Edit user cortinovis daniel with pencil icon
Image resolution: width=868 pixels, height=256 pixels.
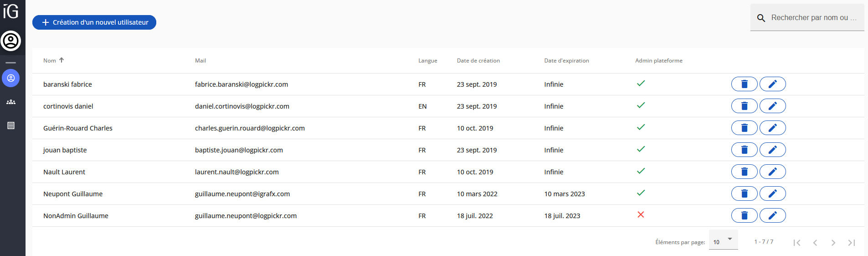772,106
